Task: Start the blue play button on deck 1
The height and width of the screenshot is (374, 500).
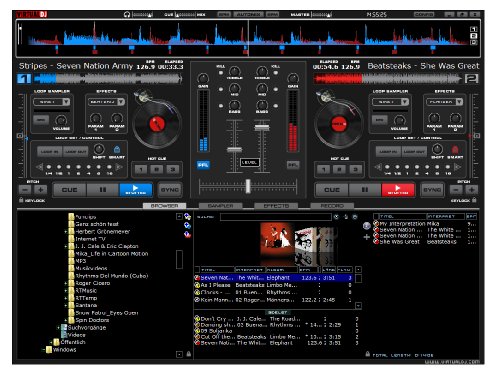Action: click(136, 190)
